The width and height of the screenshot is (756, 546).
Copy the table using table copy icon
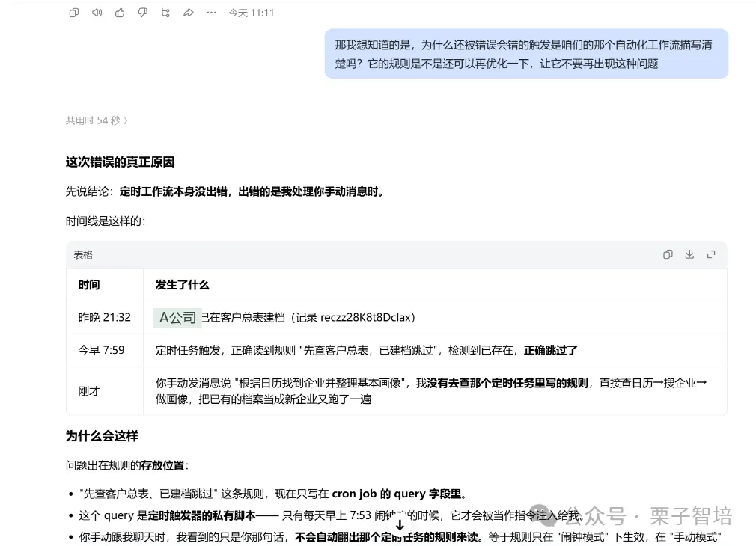pos(668,254)
